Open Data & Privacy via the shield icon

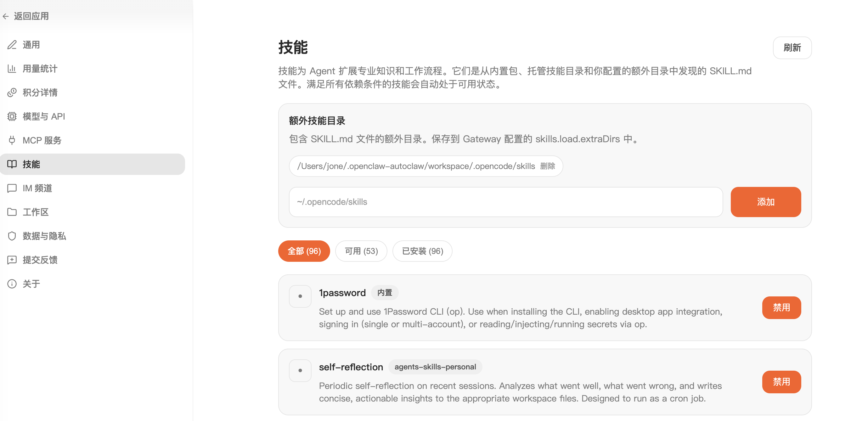click(12, 236)
